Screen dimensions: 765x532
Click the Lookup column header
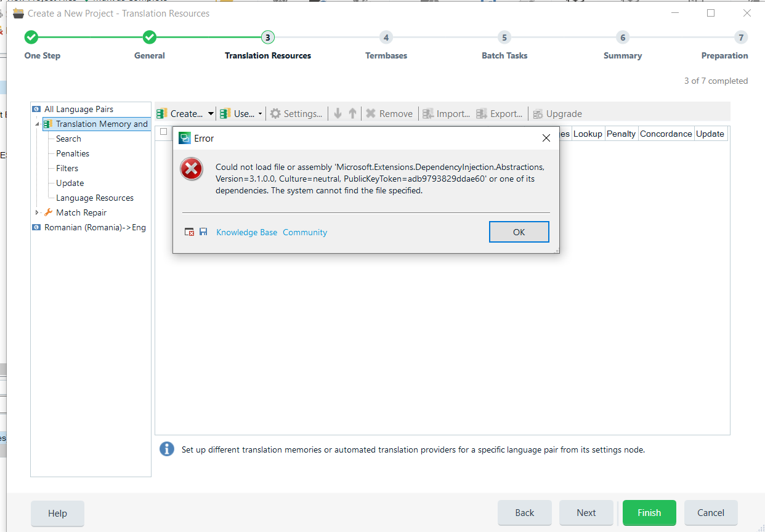tap(588, 134)
